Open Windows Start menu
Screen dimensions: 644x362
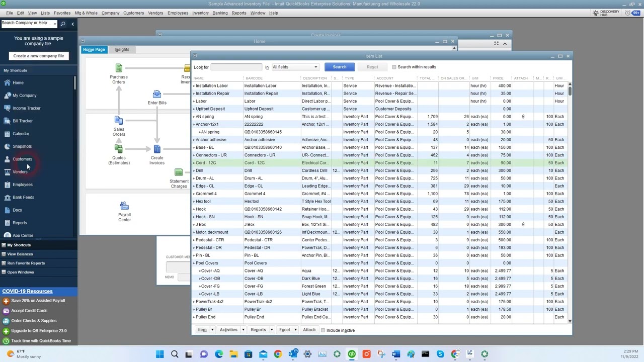pos(159,354)
